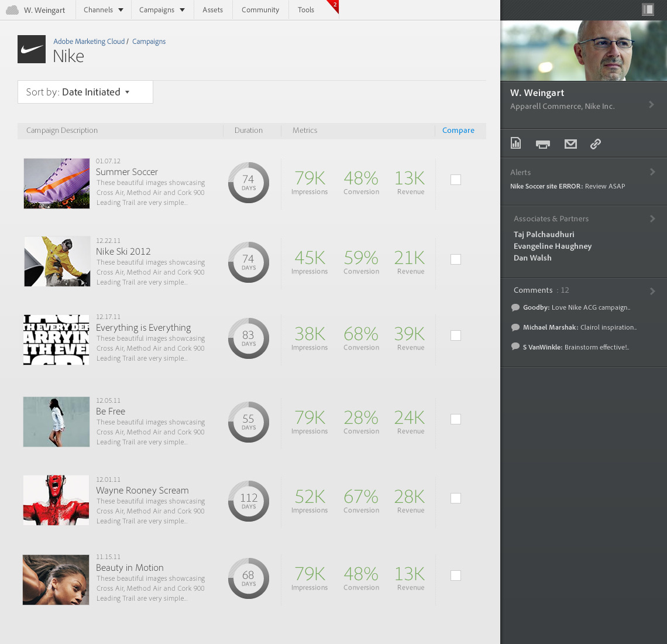Click the email envelope icon in sidebar
This screenshot has height=644, width=667.
click(570, 144)
